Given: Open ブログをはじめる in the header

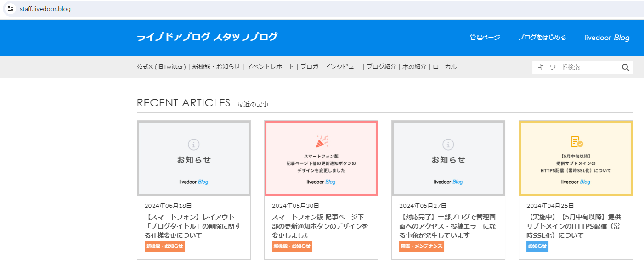Looking at the screenshot, I should pyautogui.click(x=542, y=38).
